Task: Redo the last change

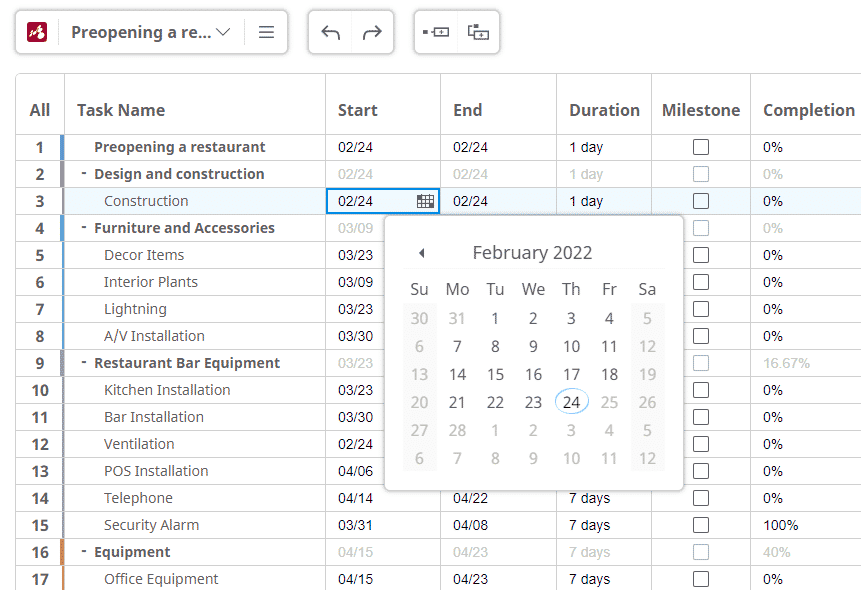Action: [371, 32]
